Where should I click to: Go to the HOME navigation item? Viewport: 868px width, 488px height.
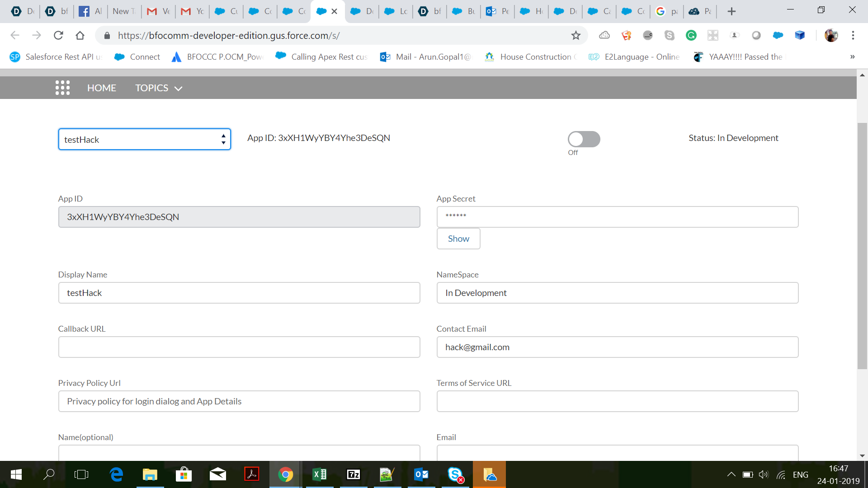[101, 88]
